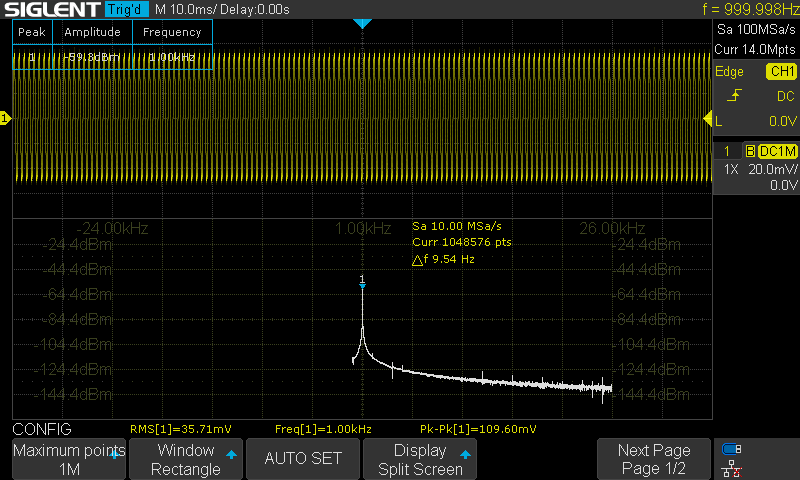
Task: Click the channel 1 number box
Action: pos(727,151)
